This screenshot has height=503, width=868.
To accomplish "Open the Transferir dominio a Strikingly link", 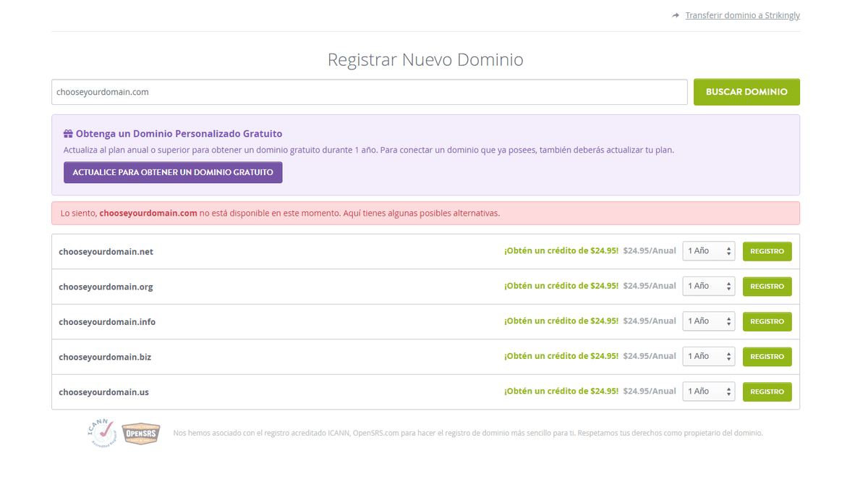I will [x=742, y=14].
